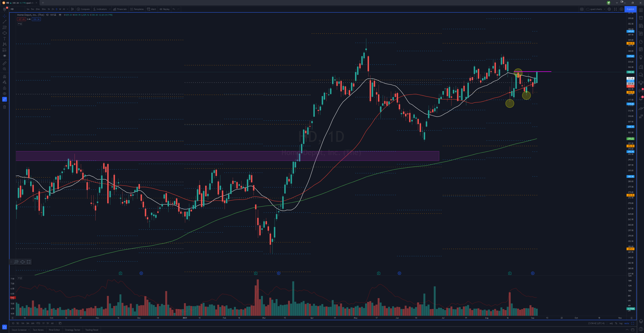
Task: Hide all drawings with eye icon
Action: point(4,94)
